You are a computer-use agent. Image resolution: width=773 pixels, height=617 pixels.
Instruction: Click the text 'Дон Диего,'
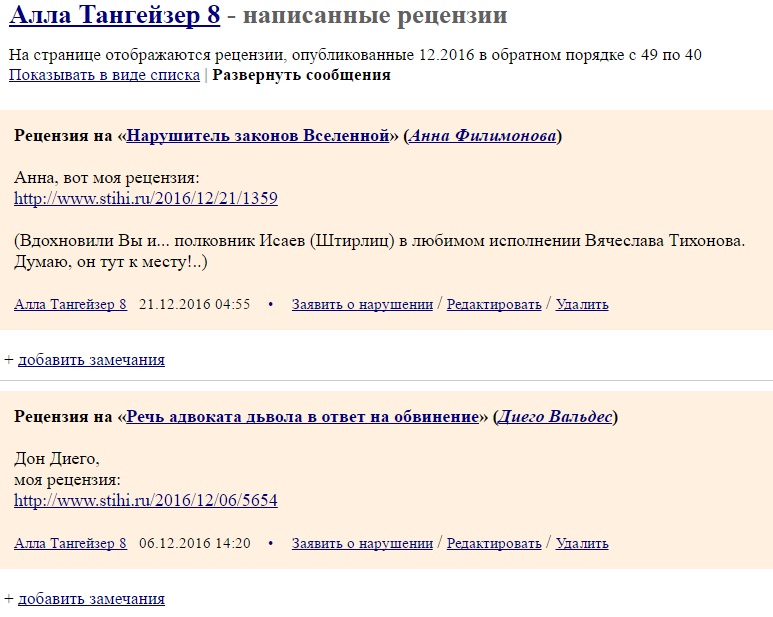coord(57,459)
